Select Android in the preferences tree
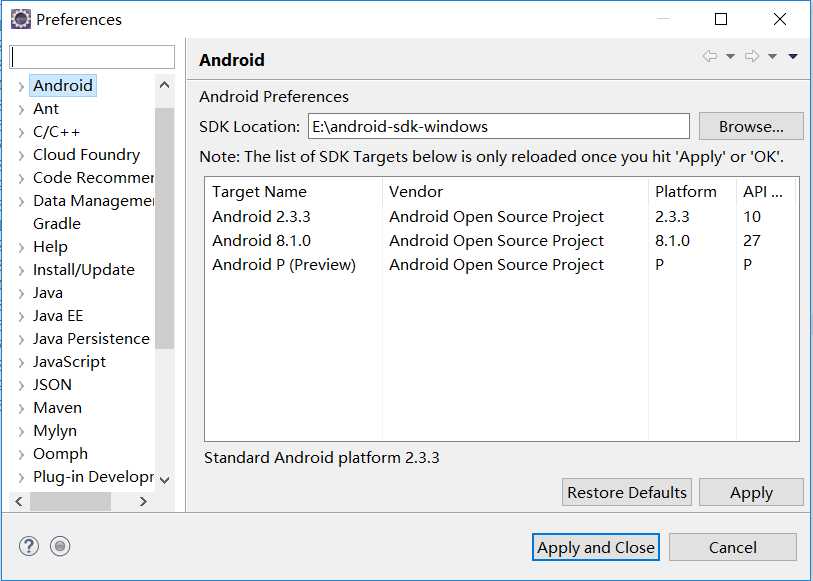This screenshot has width=813, height=581. tap(63, 86)
